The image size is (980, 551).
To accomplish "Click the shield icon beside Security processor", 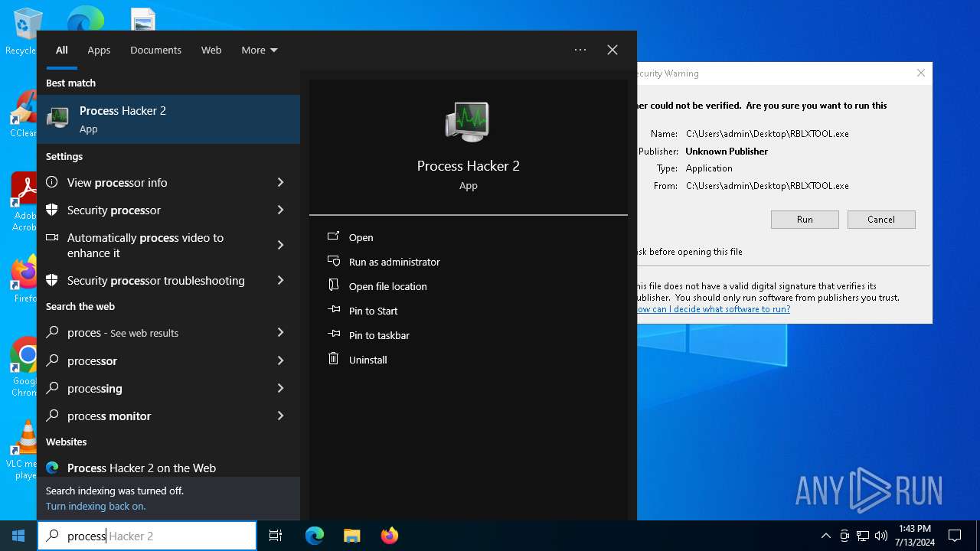I will (52, 210).
